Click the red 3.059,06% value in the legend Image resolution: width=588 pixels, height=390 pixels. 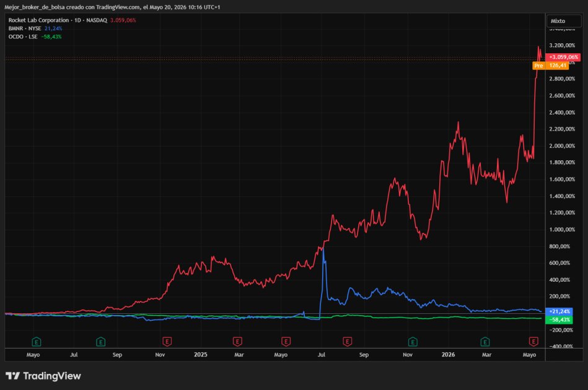point(123,20)
